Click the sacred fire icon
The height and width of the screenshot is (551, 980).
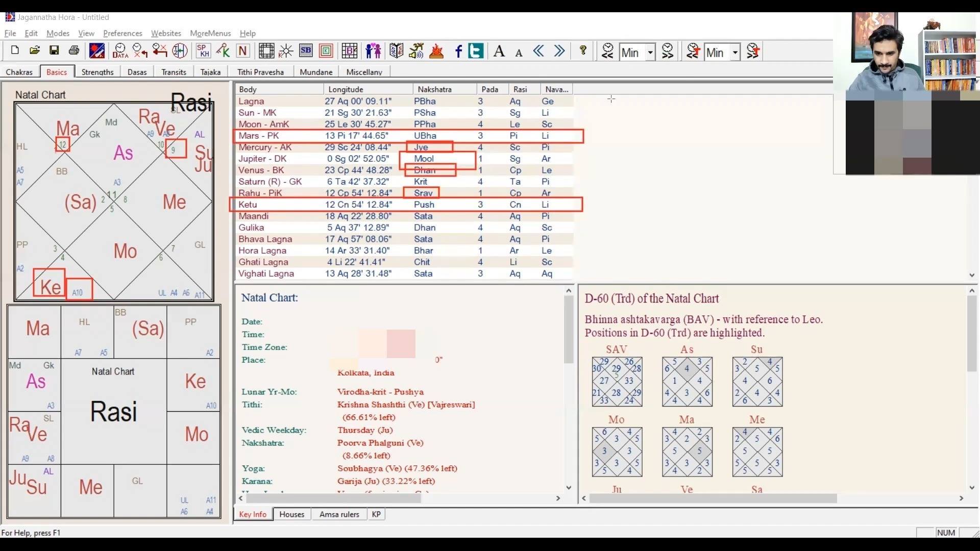(x=436, y=51)
